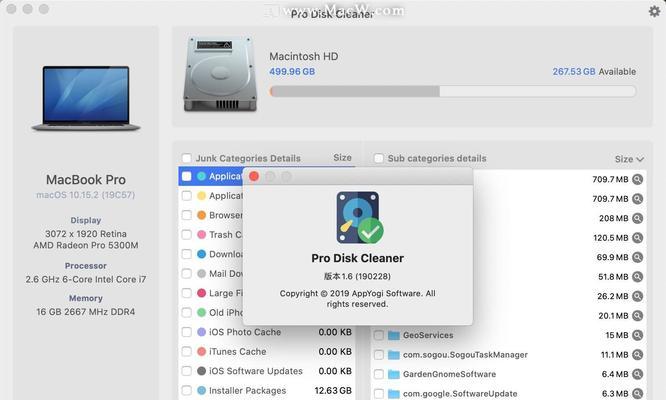The height and width of the screenshot is (400, 666).
Task: Check the com.sogou.SogouTaskManager checkbox
Action: click(378, 355)
